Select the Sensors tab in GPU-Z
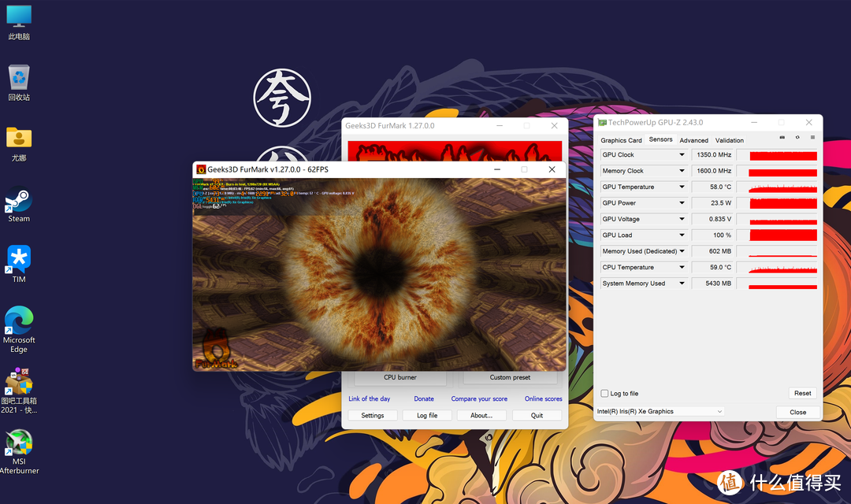 [x=660, y=139]
